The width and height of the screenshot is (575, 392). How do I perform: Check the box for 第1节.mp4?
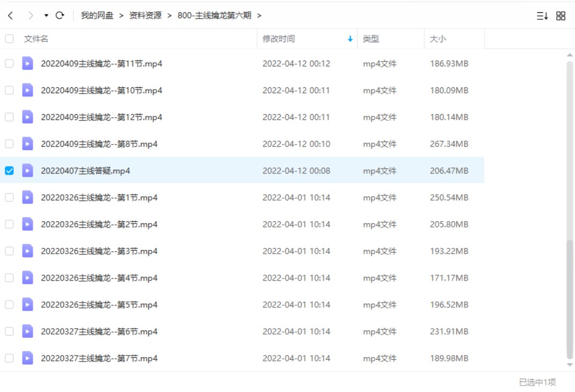coord(9,197)
